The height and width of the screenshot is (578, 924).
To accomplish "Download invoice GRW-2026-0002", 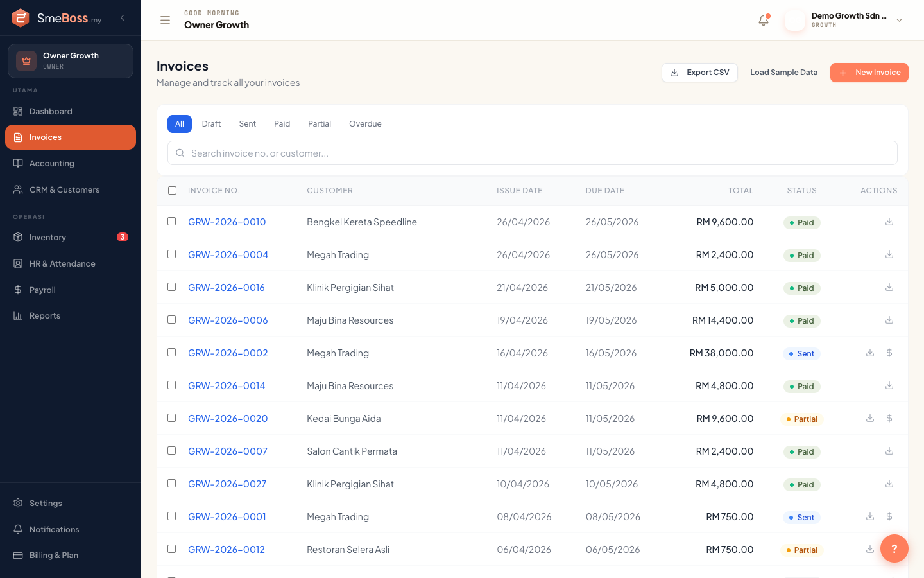I will click(870, 353).
